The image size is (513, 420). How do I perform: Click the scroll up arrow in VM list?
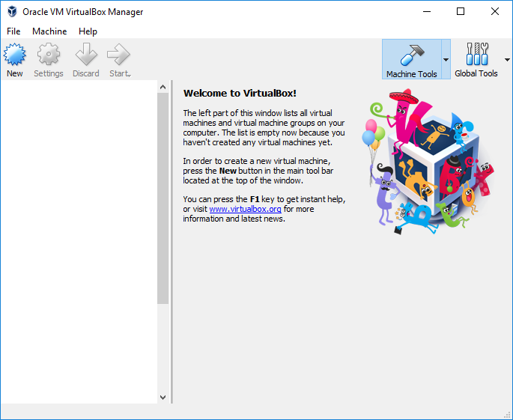163,87
